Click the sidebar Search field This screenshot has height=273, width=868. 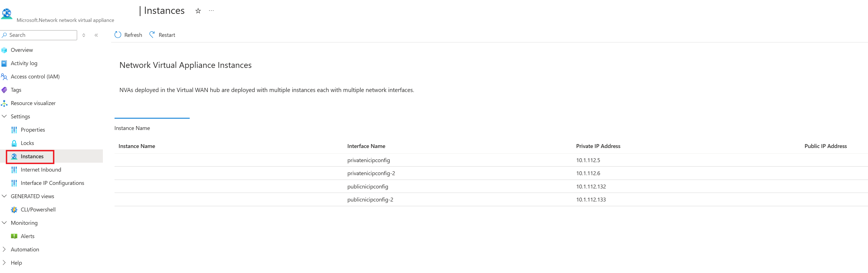[39, 35]
